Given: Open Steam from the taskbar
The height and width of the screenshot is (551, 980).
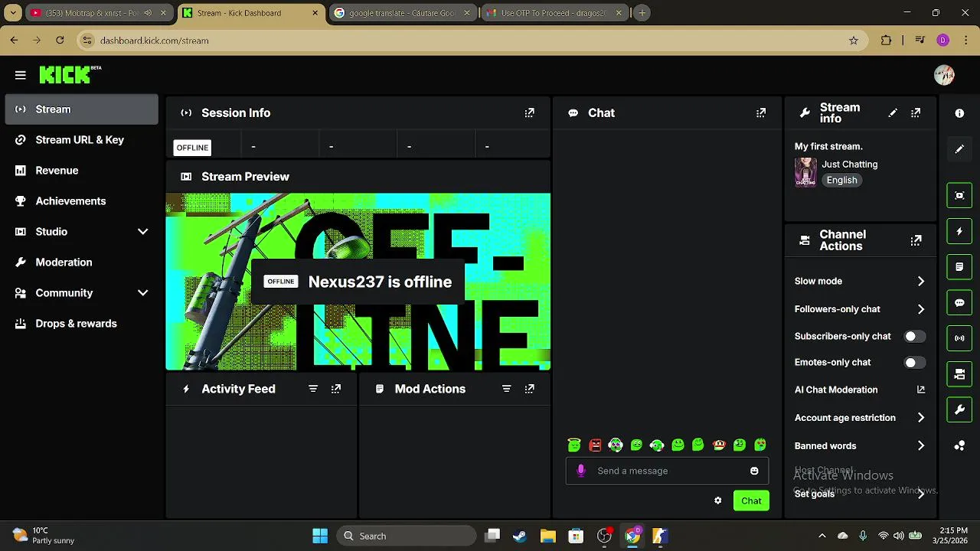Looking at the screenshot, I should pos(520,536).
